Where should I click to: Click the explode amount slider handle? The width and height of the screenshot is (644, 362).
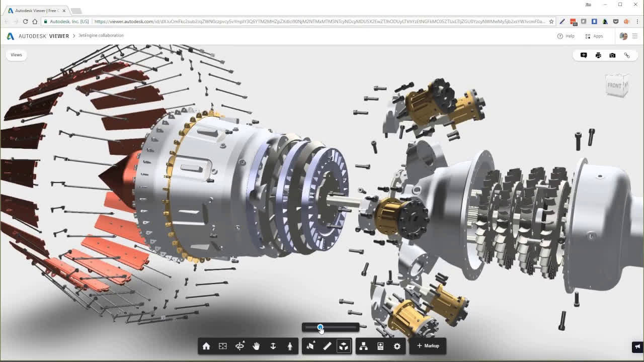point(320,327)
